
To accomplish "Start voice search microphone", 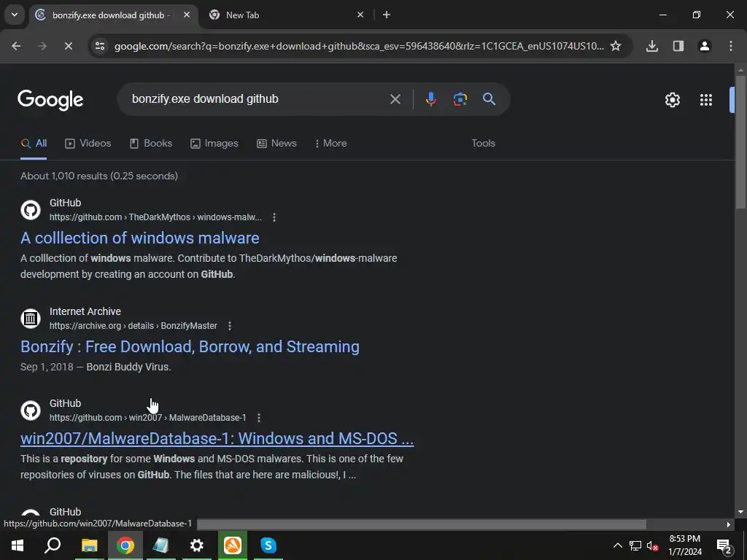I will (x=430, y=99).
